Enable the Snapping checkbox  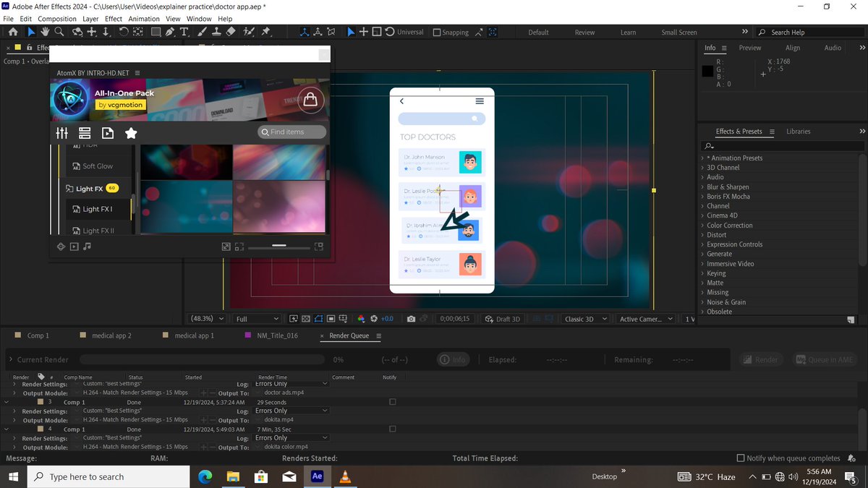tap(437, 33)
